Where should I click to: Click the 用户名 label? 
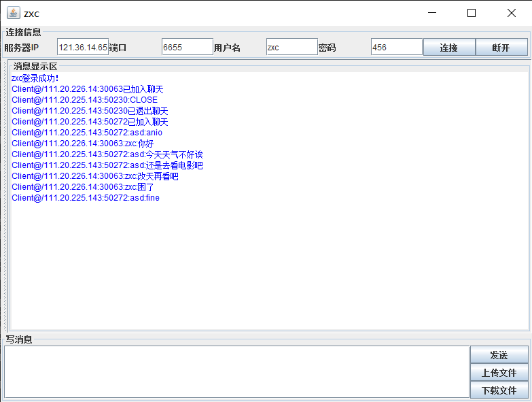click(227, 48)
